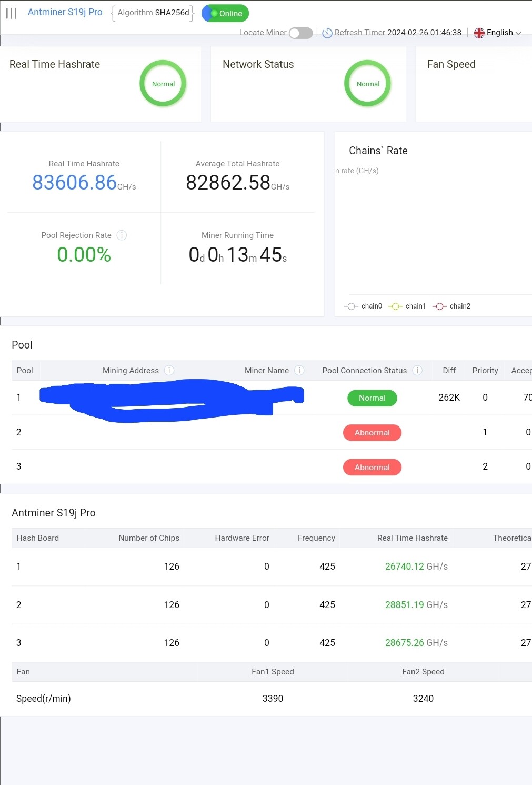The width and height of the screenshot is (532, 785).
Task: Toggle chain0 legend series
Action: (x=363, y=306)
